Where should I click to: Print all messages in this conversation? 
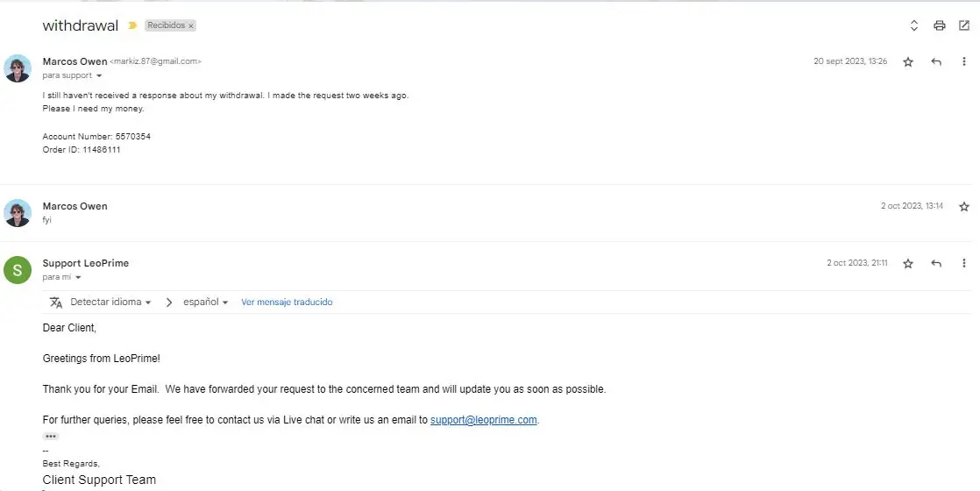coord(940,25)
